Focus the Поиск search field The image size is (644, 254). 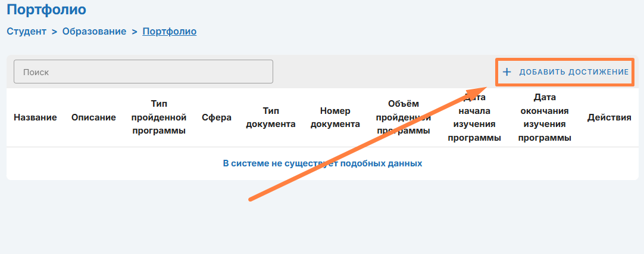tap(143, 72)
